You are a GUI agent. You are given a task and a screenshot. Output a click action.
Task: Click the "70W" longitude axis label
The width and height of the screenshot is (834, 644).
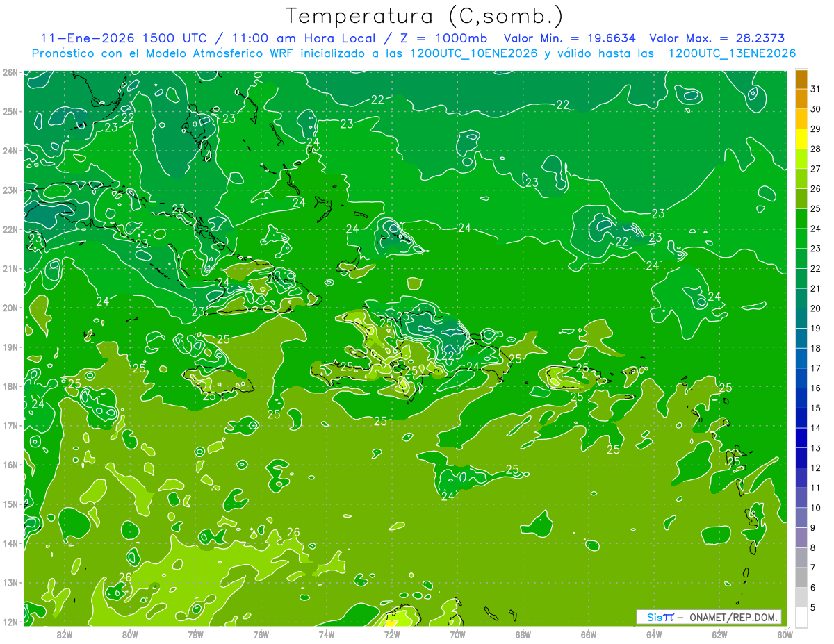click(x=457, y=634)
